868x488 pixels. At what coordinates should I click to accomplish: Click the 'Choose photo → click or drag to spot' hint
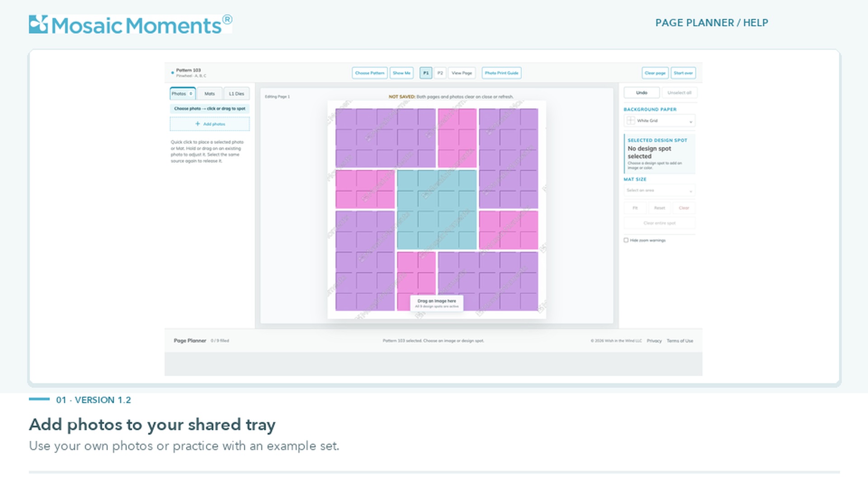coord(210,108)
